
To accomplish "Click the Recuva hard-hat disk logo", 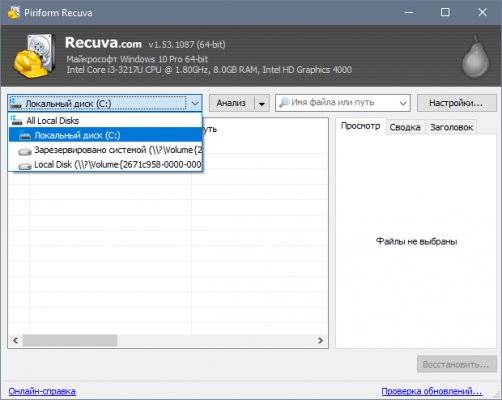I will [34, 55].
